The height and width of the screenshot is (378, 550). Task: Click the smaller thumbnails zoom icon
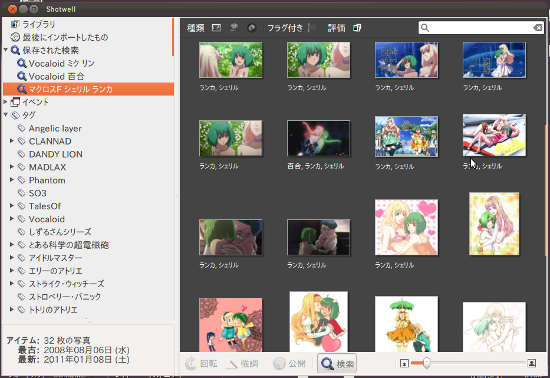coord(404,363)
